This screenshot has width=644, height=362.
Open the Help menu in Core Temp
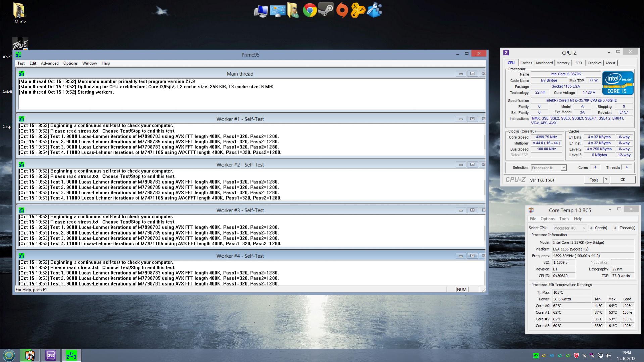point(578,219)
